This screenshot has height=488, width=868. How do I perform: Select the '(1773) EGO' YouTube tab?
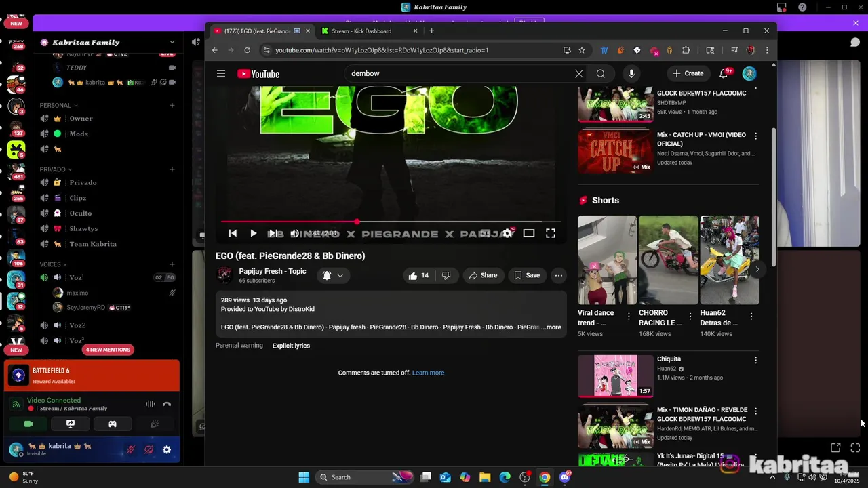click(x=261, y=30)
